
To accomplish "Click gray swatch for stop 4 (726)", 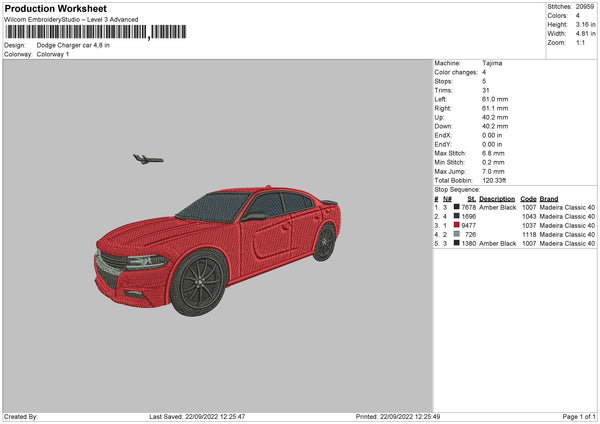I will [457, 234].
